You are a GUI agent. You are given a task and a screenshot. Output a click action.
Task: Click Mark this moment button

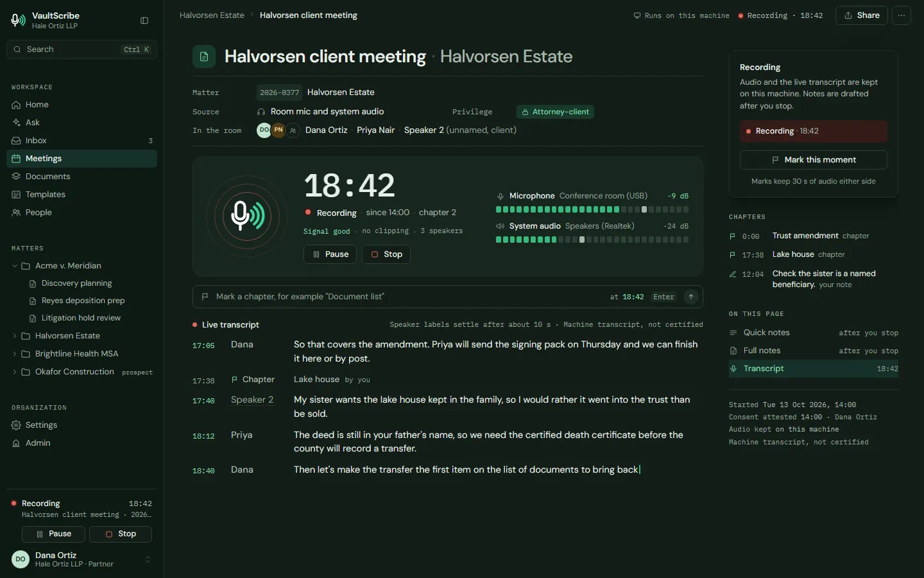click(x=814, y=160)
